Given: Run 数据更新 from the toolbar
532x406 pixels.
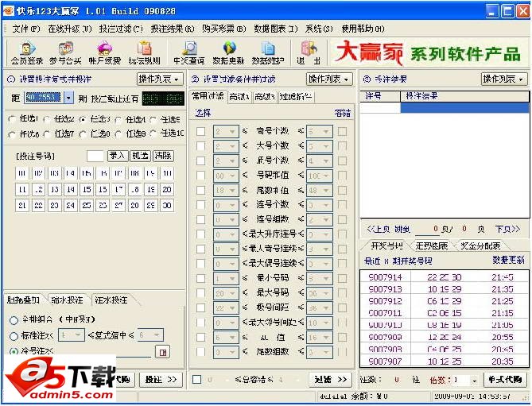Looking at the screenshot, I should tap(228, 53).
